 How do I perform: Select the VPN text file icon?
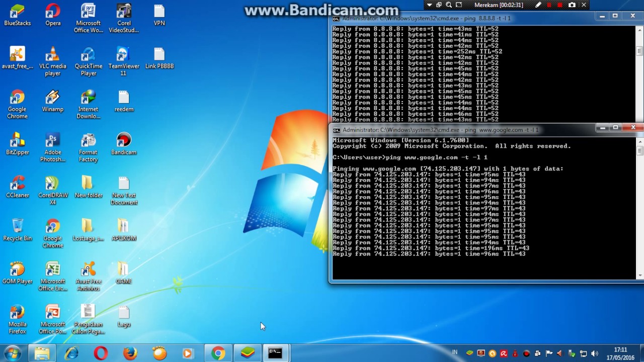[x=159, y=15]
